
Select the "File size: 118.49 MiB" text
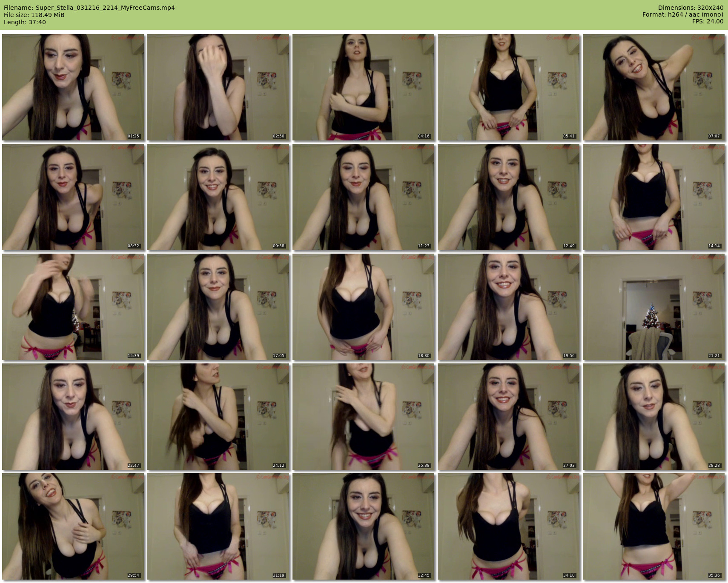34,15
